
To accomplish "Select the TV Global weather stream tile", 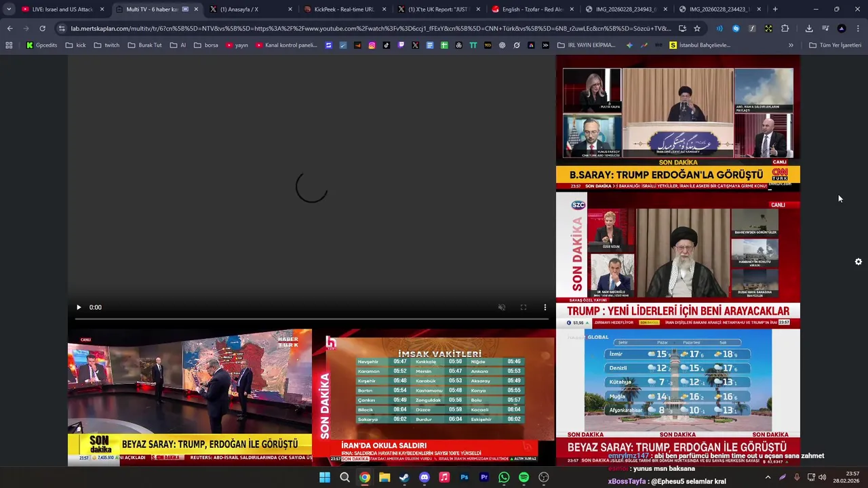I will pyautogui.click(x=678, y=397).
